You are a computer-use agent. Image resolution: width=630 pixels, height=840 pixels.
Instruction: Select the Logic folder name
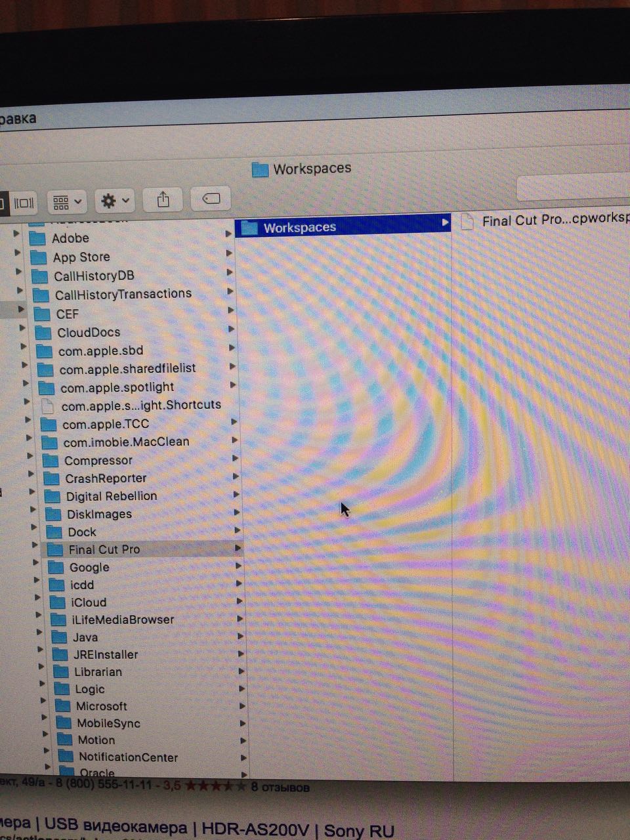(x=90, y=689)
